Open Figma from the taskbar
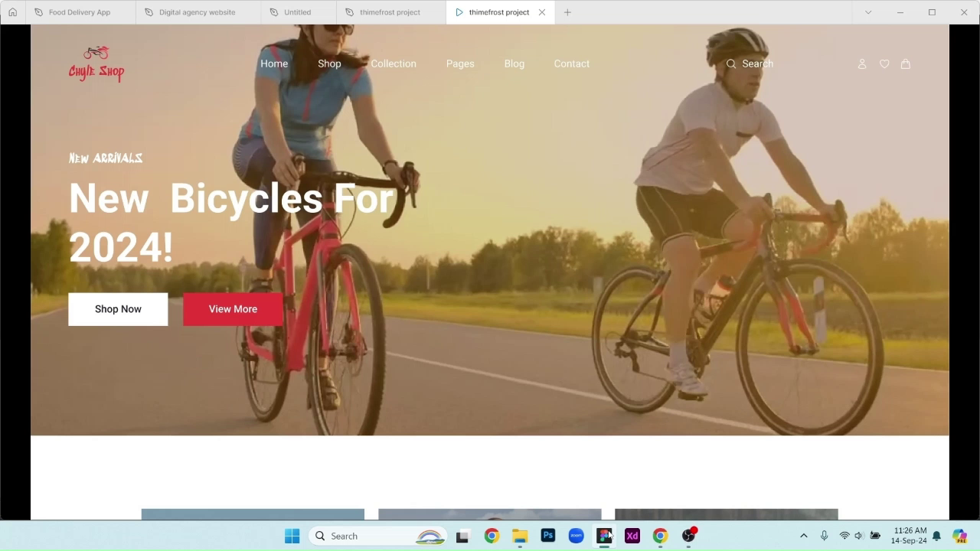Viewport: 980px width, 551px height. (x=604, y=535)
